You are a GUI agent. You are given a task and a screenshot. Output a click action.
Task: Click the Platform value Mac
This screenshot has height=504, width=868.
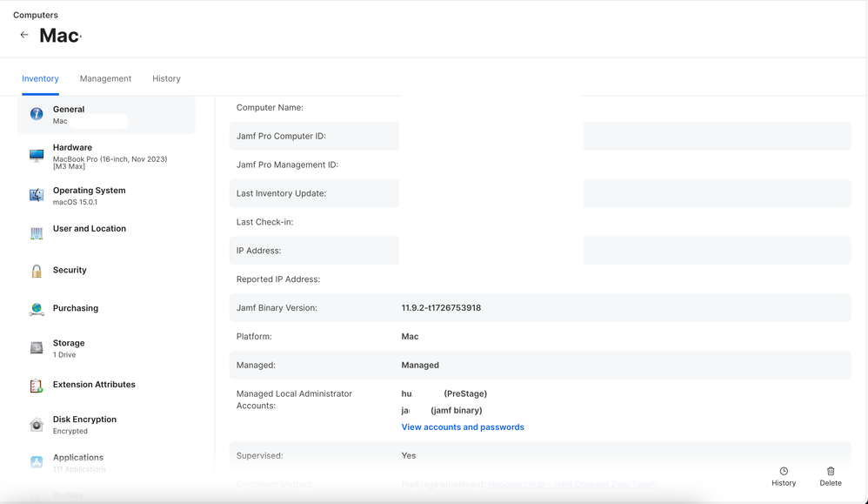coord(411,337)
